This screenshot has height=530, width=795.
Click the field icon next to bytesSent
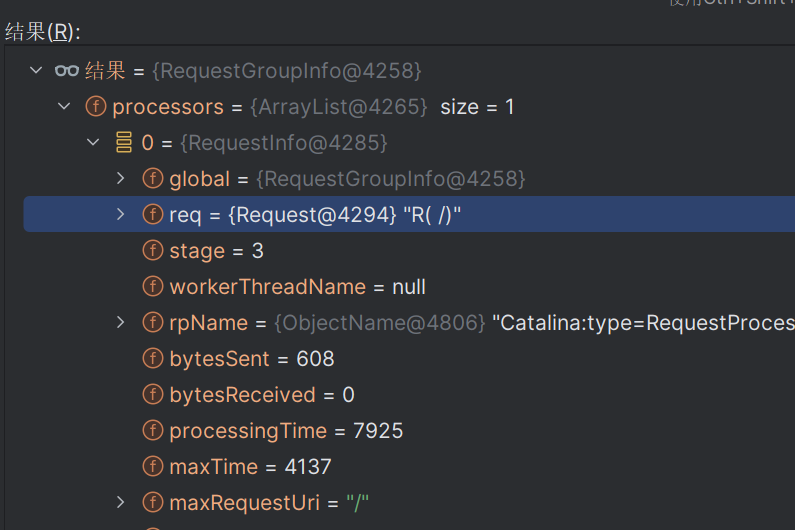coord(153,359)
